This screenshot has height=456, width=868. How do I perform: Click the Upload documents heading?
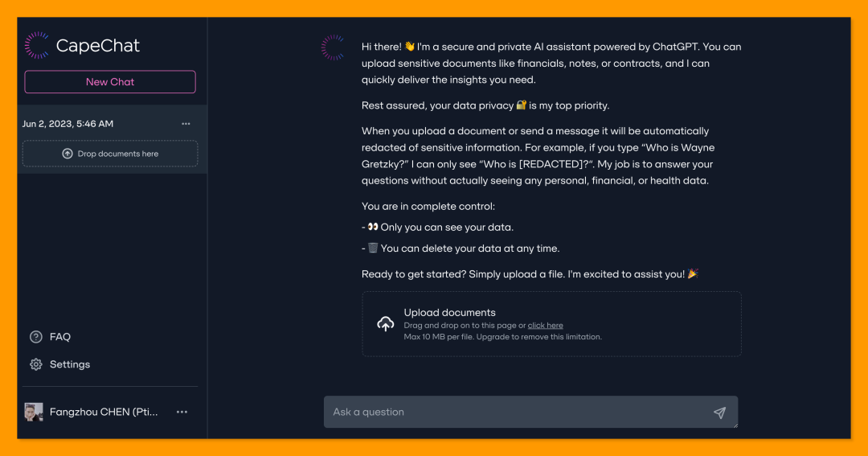449,313
